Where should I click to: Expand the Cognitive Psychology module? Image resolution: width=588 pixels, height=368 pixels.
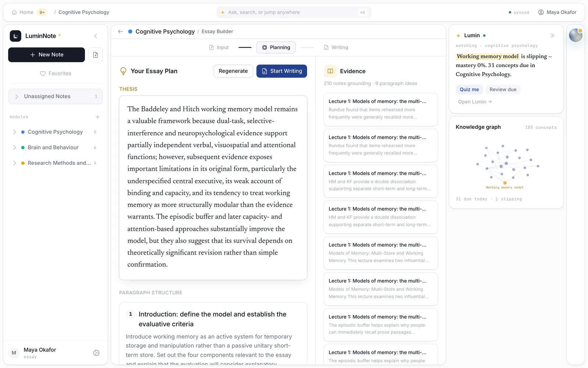pos(14,132)
